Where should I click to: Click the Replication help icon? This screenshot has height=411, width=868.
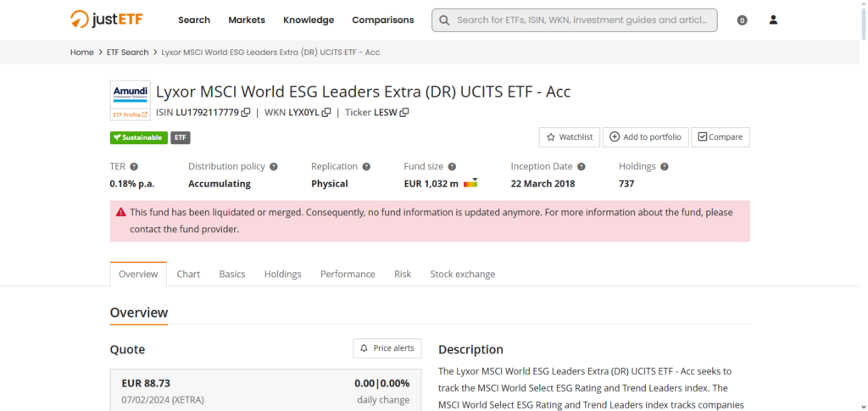[366, 166]
